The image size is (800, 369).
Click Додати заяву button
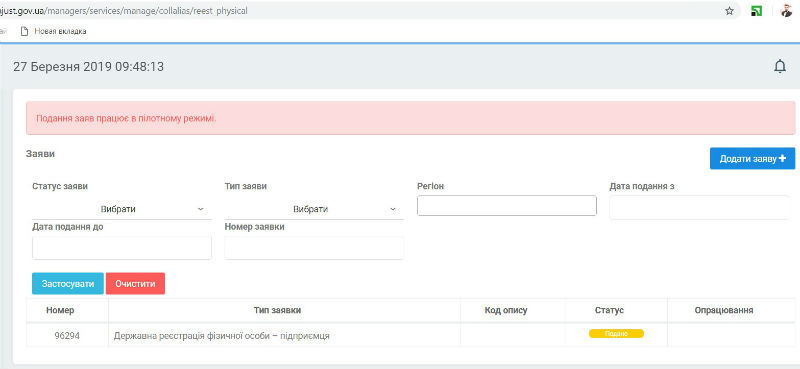(x=753, y=159)
